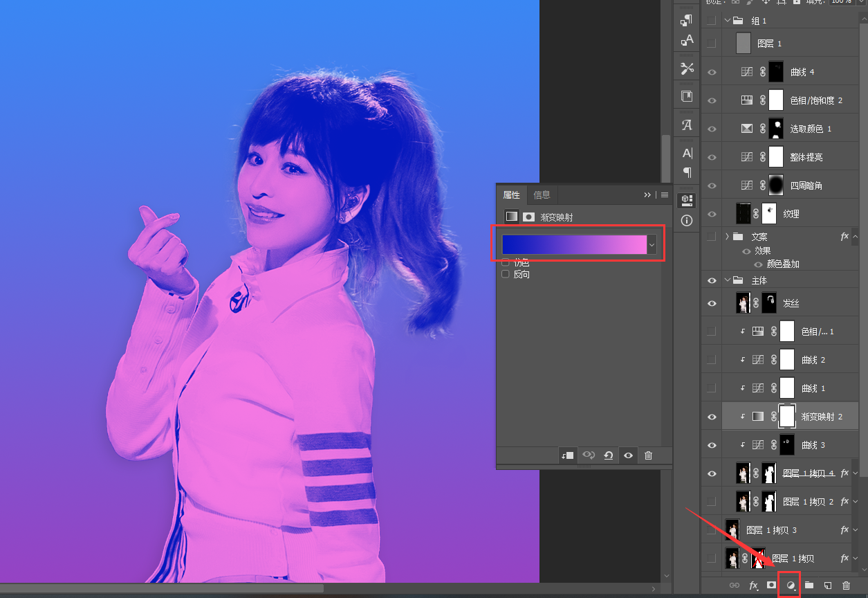Screen dimensions: 868x598
Task: Switch to the 属性 tab
Action: point(511,195)
